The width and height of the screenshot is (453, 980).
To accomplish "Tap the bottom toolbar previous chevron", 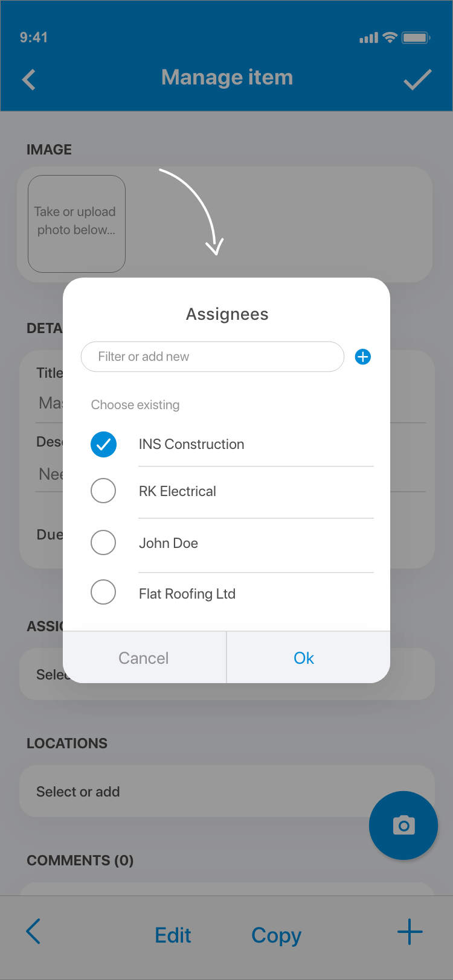I will pyautogui.click(x=34, y=932).
